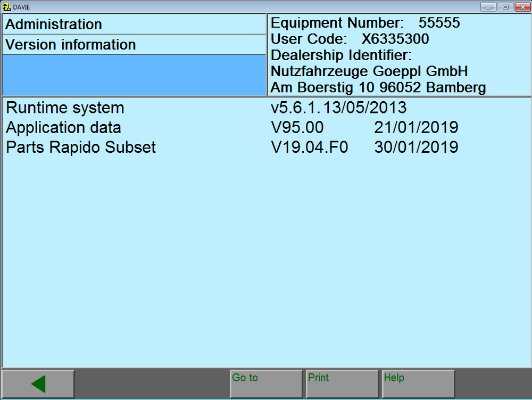
Task: Click application data version V95.00
Action: pos(297,128)
